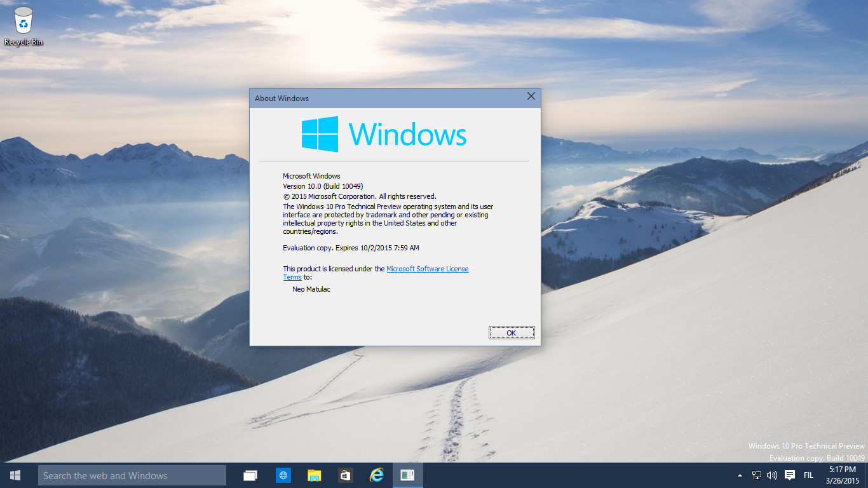The height and width of the screenshot is (488, 868).
Task: Click the 'Evaluation copy. Expires 10/2/2015' line
Action: pyautogui.click(x=351, y=248)
